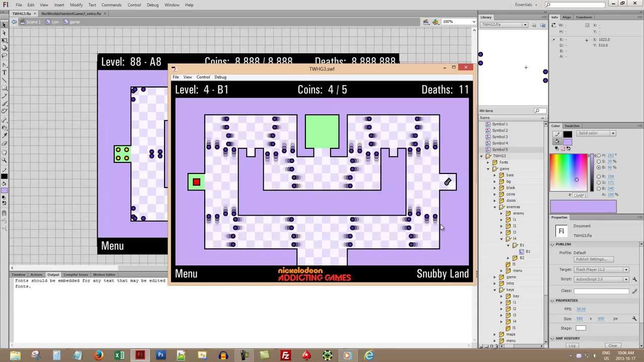The width and height of the screenshot is (644, 362).
Task: Select the Paint Bucket tool
Action: (5, 128)
